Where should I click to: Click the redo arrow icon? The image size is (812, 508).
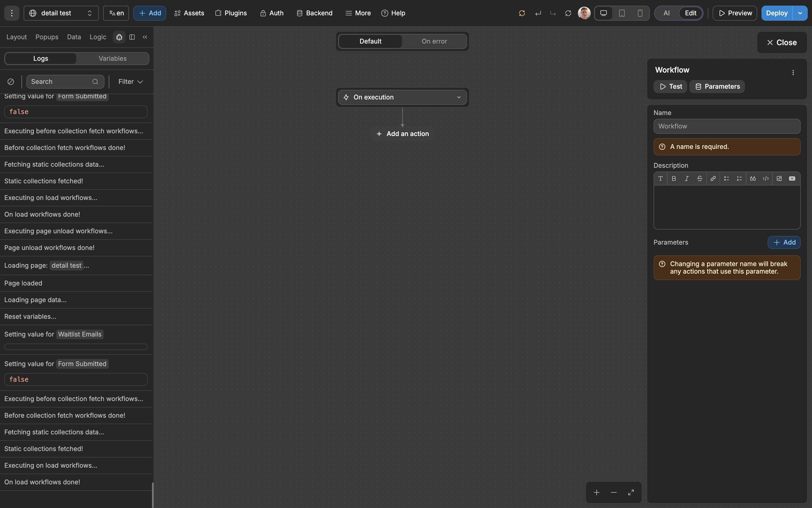tap(553, 13)
